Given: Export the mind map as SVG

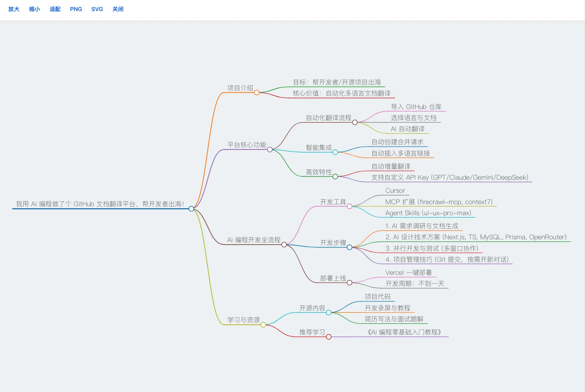Looking at the screenshot, I should [97, 9].
